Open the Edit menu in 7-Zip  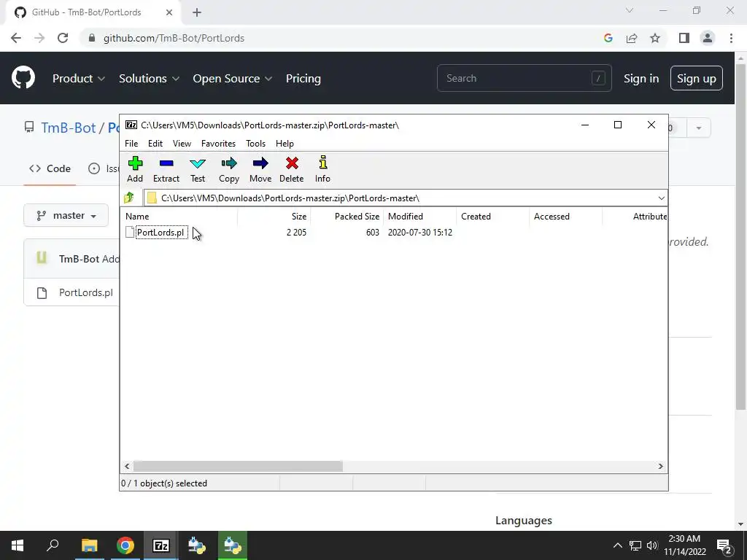[155, 144]
